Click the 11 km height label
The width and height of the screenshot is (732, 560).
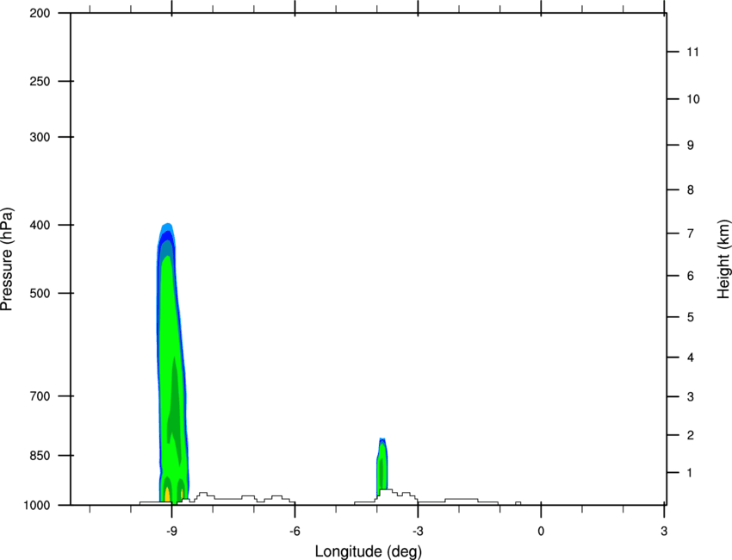(x=692, y=52)
